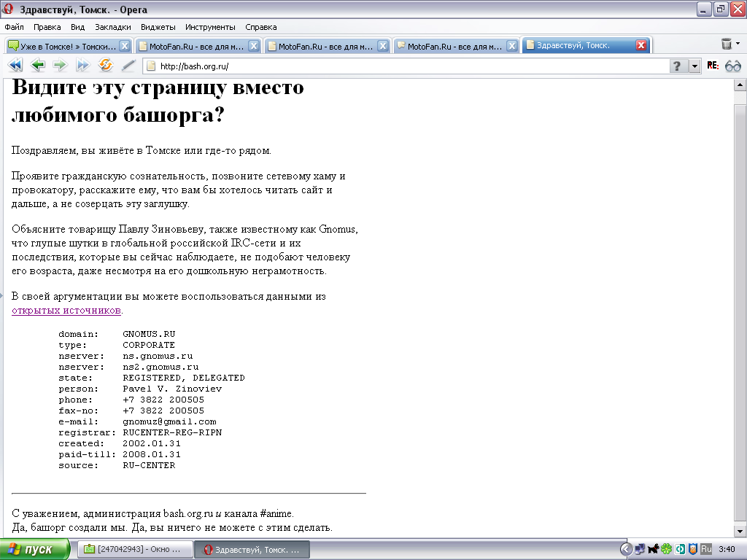Click the nameserver 'ns2.gnomus.ru'
The image size is (747, 560).
160,367
